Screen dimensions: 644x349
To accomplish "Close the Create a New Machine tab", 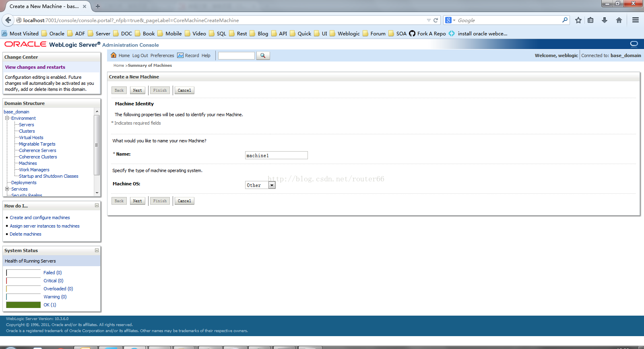I will pos(85,6).
